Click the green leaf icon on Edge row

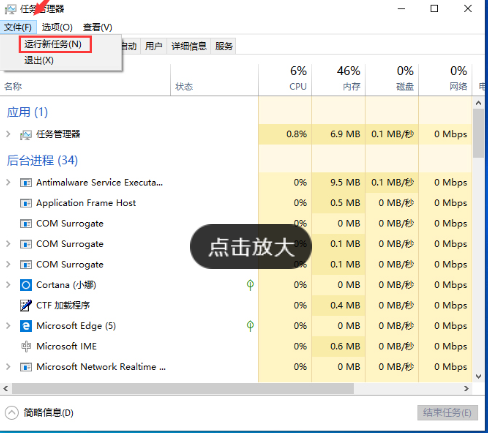[250, 326]
